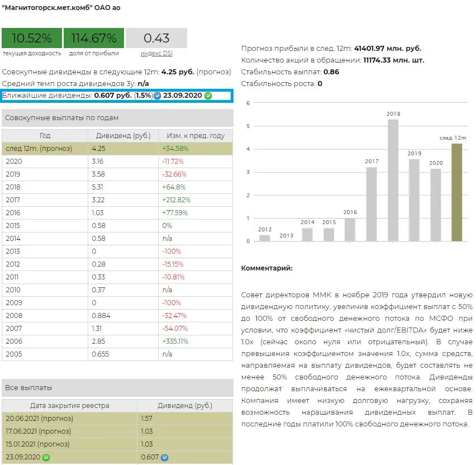The width and height of the screenshot is (476, 465).
Task: Click the -32.66% change for 2019
Action: tap(174, 174)
